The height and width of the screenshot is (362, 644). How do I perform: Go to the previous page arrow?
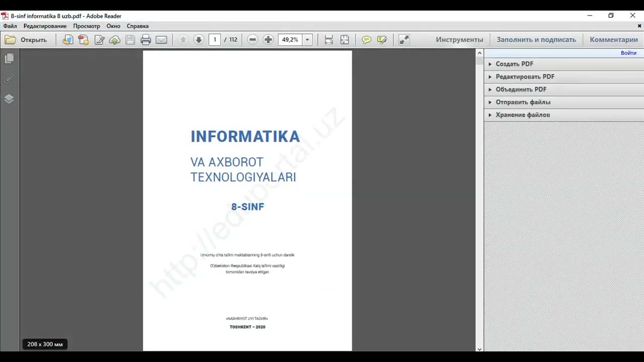(x=183, y=40)
